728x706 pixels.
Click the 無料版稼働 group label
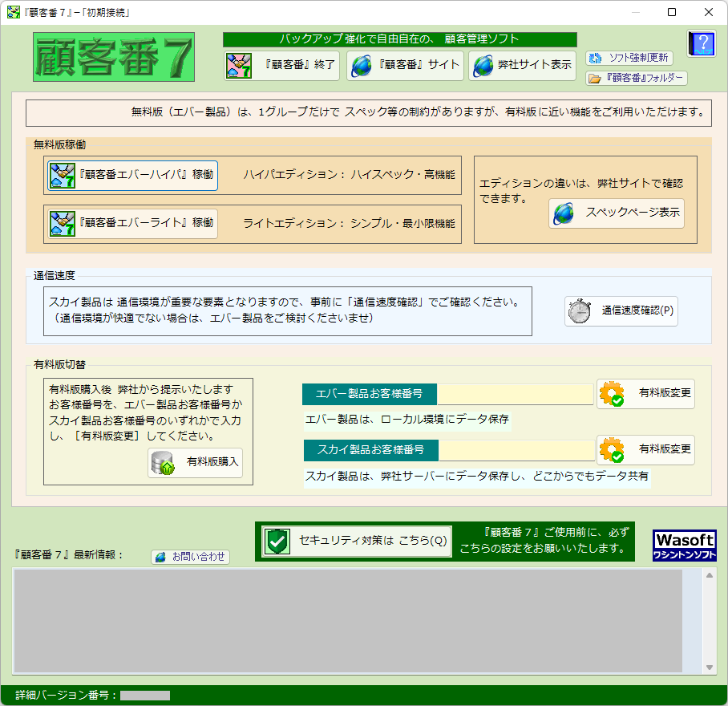tap(59, 145)
